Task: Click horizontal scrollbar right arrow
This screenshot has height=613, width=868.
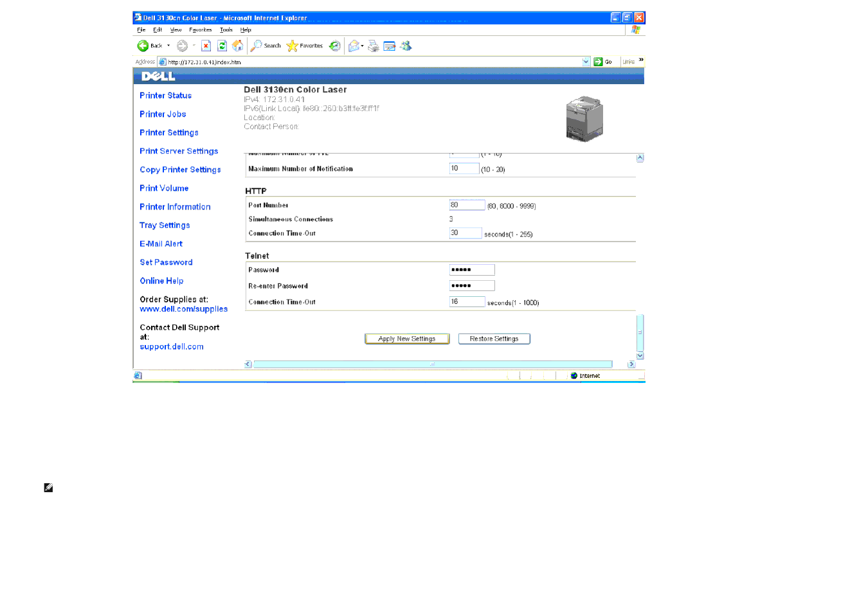Action: tap(631, 364)
